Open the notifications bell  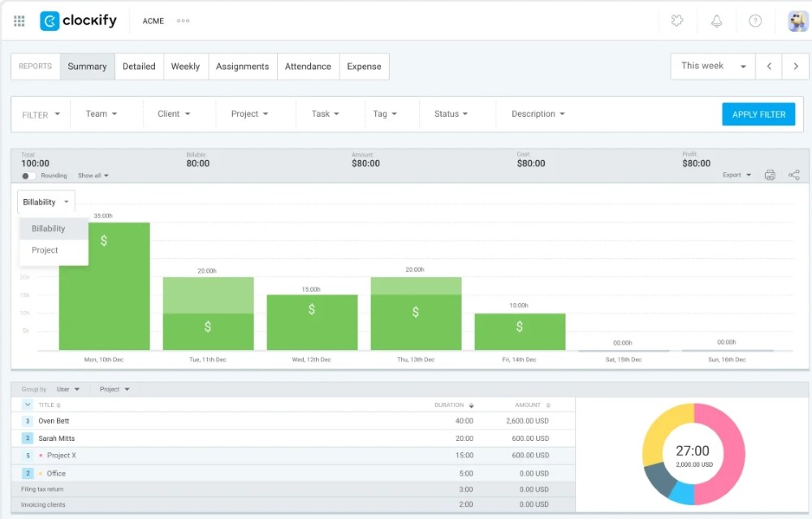[x=716, y=21]
